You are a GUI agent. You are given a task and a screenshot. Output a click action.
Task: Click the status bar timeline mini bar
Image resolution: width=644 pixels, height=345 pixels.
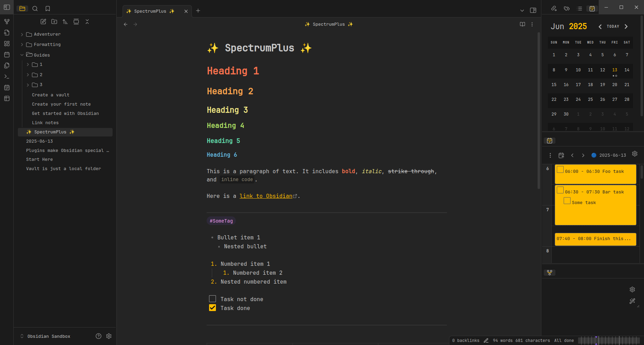click(610, 341)
